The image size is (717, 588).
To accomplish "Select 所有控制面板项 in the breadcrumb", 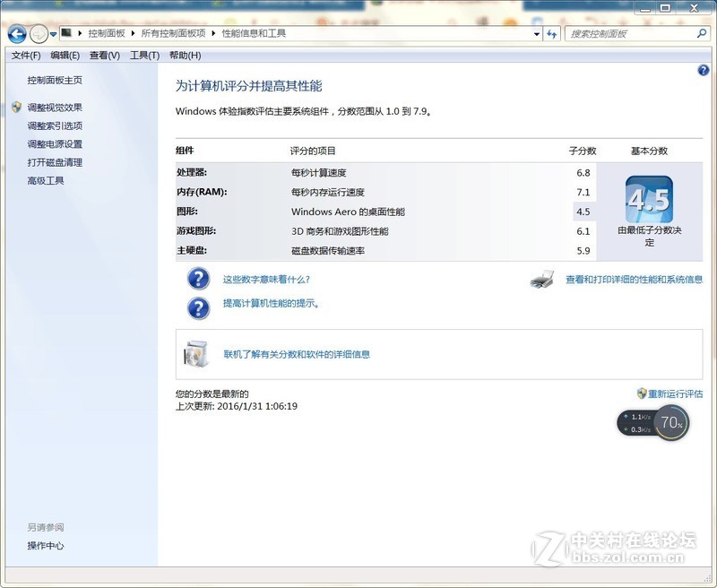I will pyautogui.click(x=173, y=33).
